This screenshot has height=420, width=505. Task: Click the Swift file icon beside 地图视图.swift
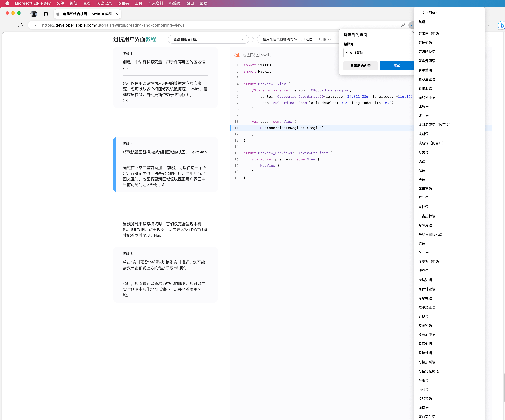click(x=237, y=55)
